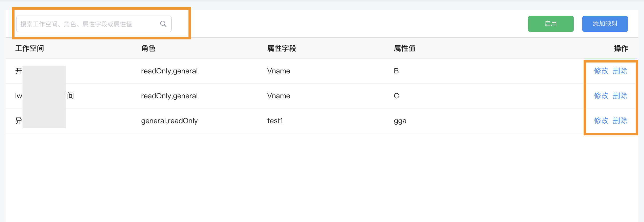Click the magnifier search icon
The height and width of the screenshot is (222, 644).
pos(163,24)
